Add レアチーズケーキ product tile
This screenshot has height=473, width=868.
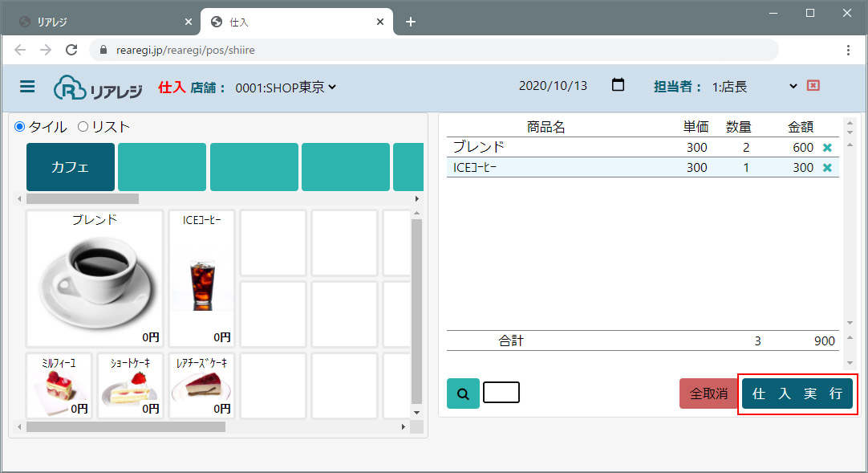[x=201, y=385]
